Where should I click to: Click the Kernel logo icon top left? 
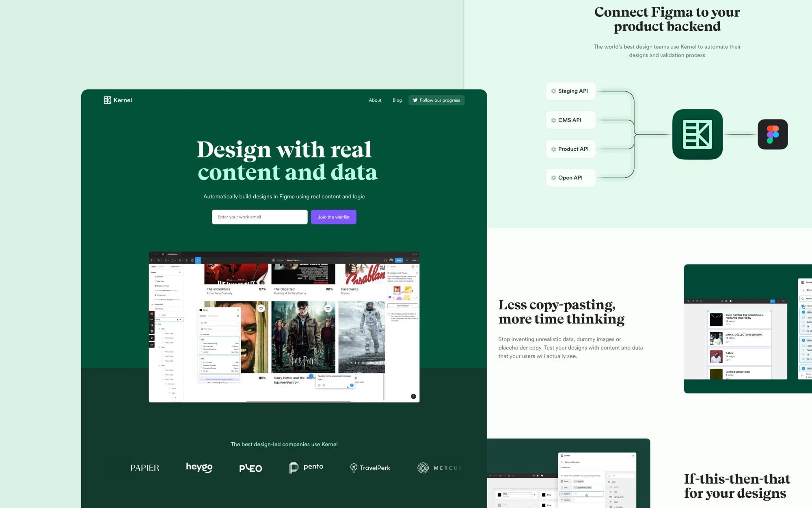(107, 100)
